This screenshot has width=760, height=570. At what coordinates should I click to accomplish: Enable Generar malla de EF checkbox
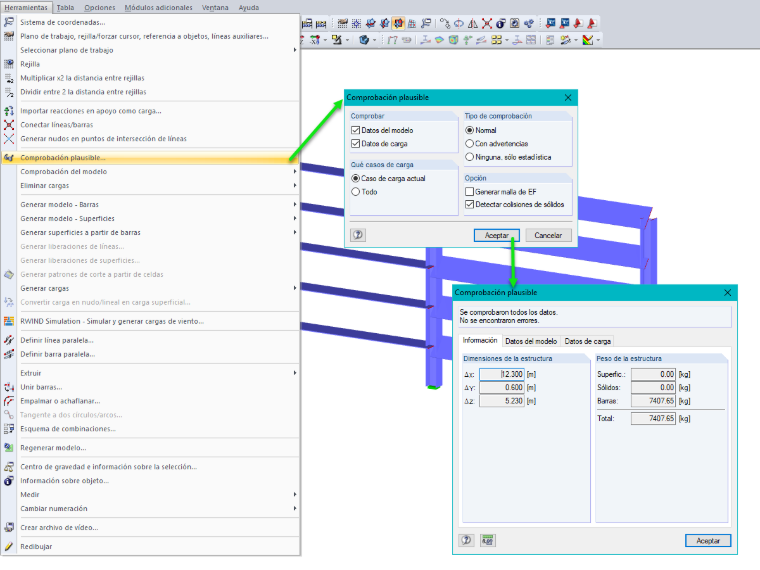[469, 191]
